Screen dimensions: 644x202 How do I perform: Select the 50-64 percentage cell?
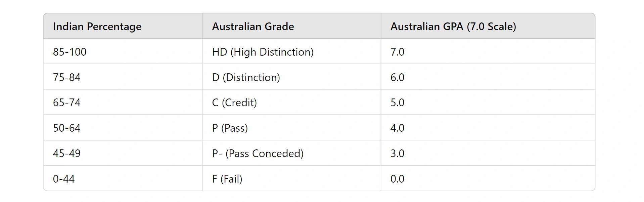pos(66,128)
